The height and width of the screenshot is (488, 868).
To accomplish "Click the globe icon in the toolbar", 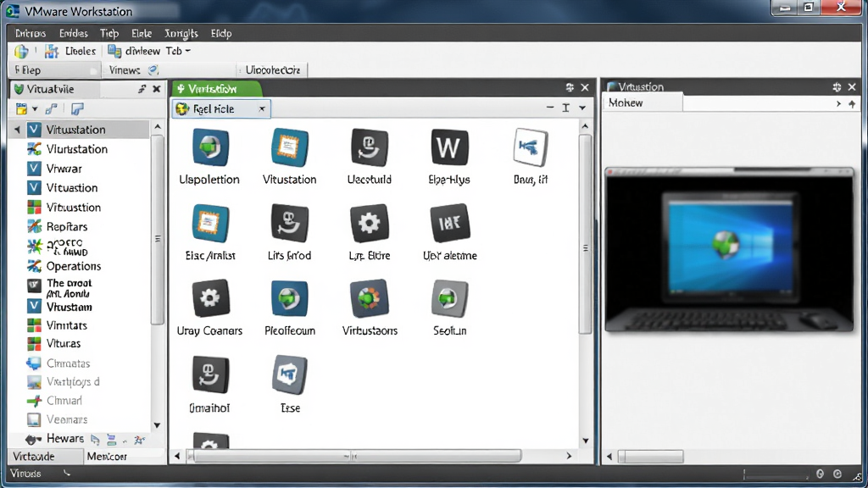I will [21, 52].
